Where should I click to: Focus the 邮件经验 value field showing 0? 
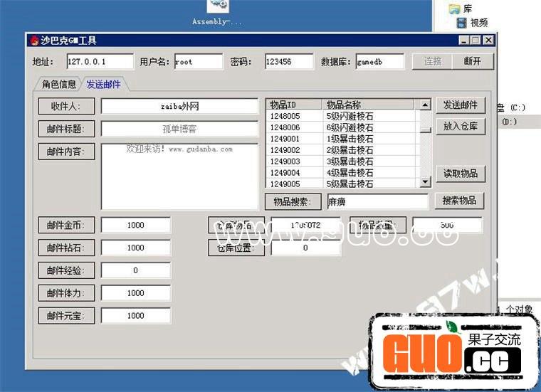pyautogui.click(x=135, y=270)
